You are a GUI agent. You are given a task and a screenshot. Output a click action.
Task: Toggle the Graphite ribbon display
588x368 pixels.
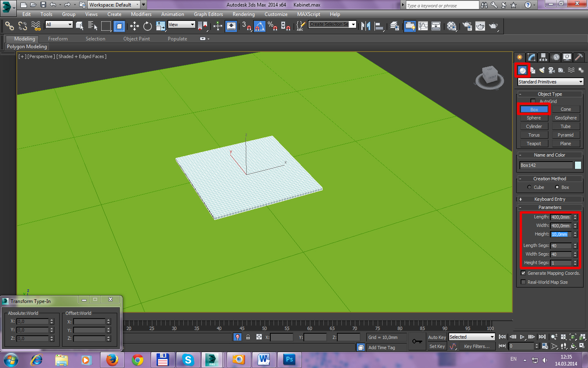[410, 26]
